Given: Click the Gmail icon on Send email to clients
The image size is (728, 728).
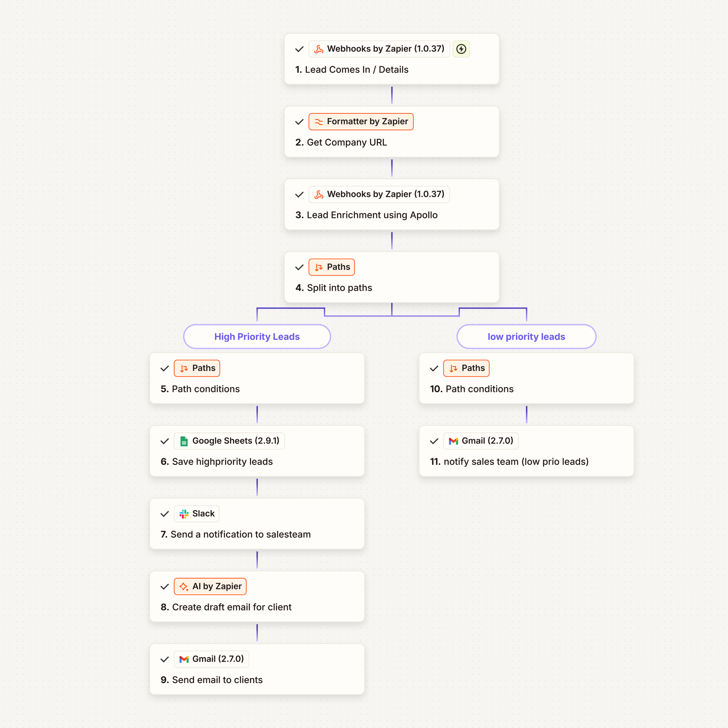Looking at the screenshot, I should click(x=184, y=659).
